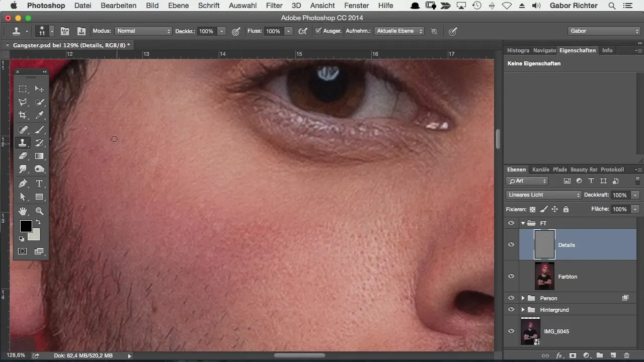Open the Modus dropdown

point(143,31)
